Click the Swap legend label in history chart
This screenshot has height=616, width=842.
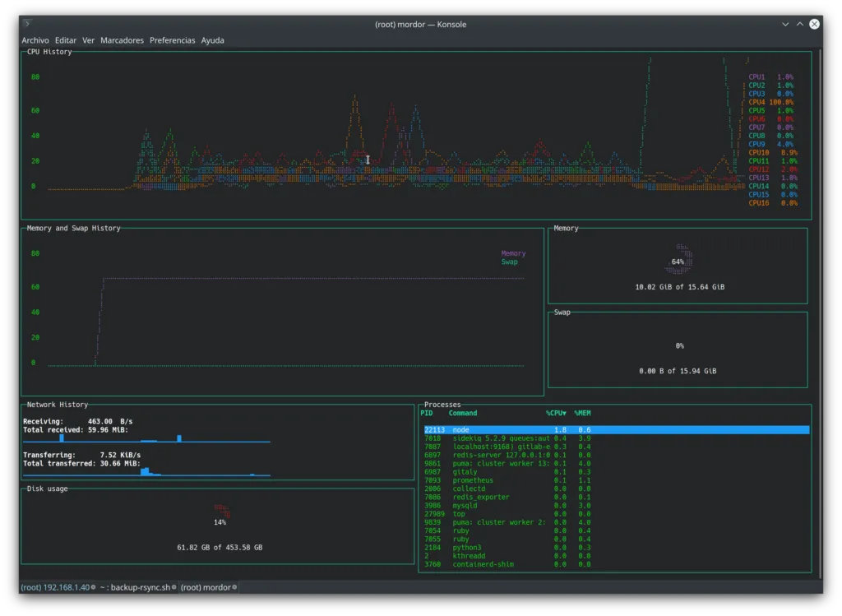[509, 262]
